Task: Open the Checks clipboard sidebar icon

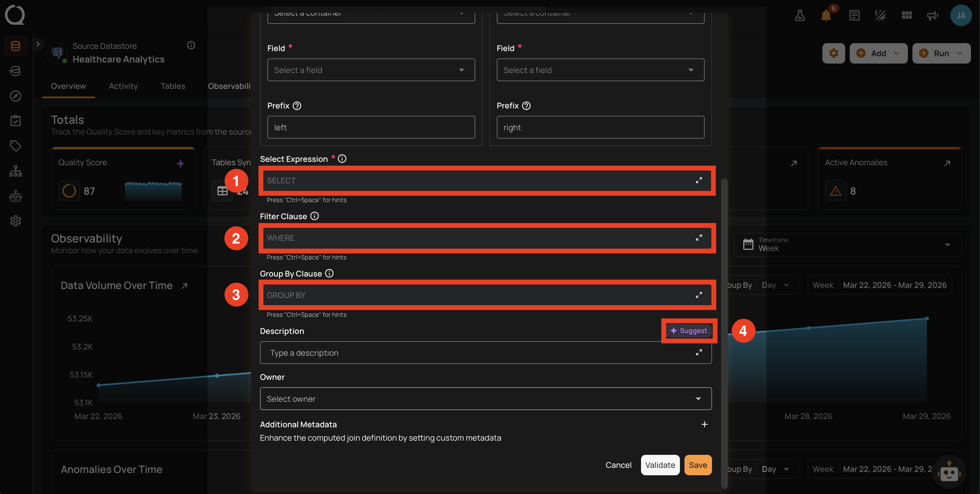Action: [x=16, y=121]
